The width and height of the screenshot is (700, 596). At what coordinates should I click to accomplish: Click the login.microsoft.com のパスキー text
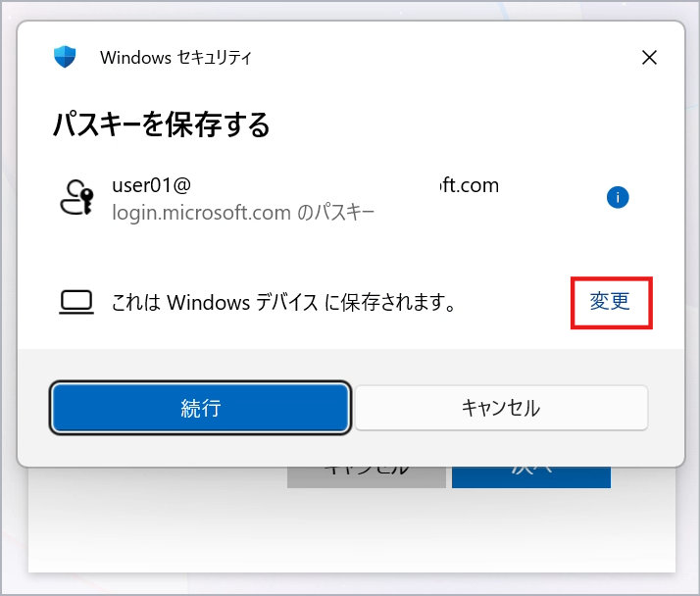(x=243, y=213)
